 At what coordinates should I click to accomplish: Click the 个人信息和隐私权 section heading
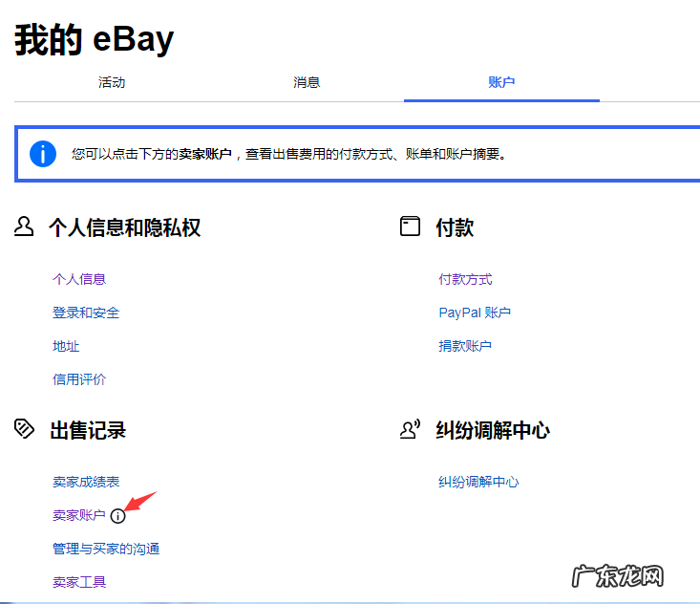124,227
